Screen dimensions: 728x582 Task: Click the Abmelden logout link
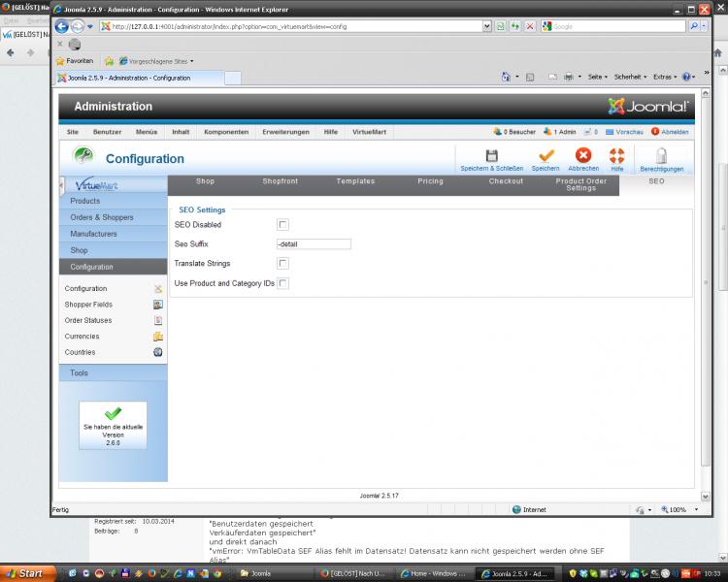point(674,132)
